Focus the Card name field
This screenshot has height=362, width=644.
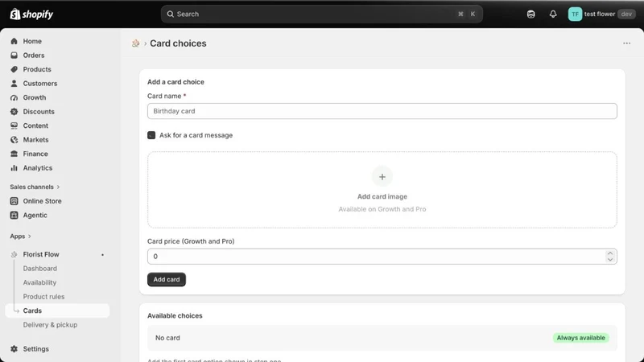(x=382, y=111)
